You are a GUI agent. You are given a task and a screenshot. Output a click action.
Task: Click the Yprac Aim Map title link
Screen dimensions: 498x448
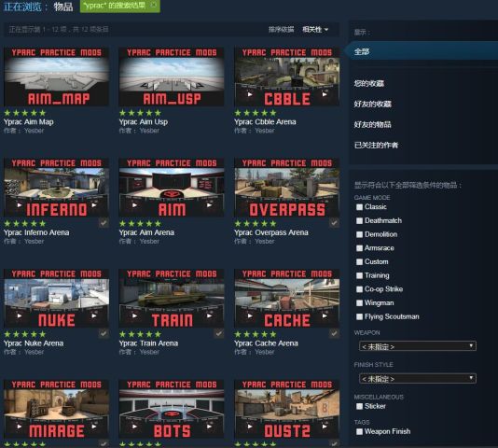pos(29,121)
